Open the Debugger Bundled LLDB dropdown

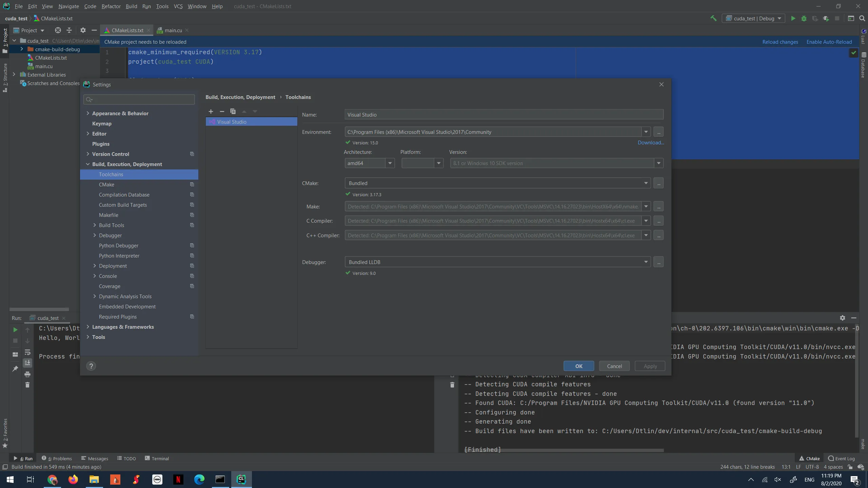(x=646, y=262)
